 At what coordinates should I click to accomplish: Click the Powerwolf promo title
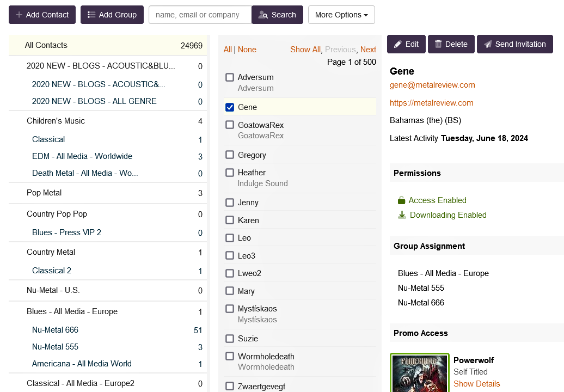(474, 360)
